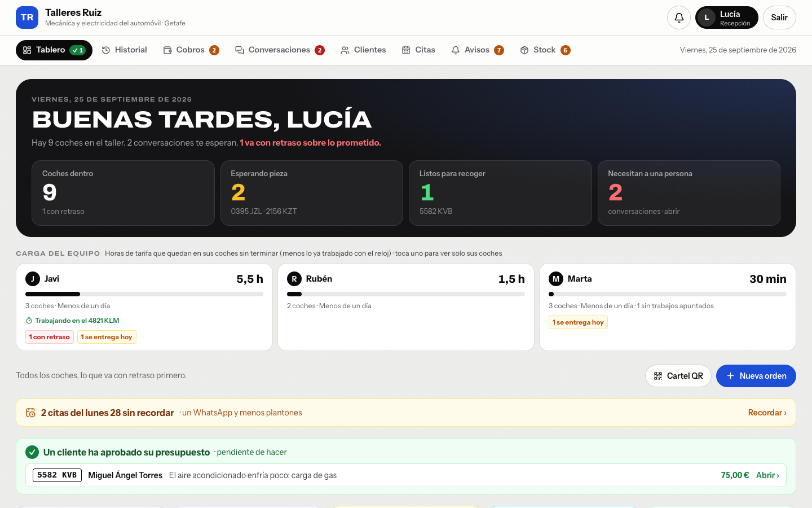
Task: Click the Avisos badge showing 7
Action: pos(499,50)
